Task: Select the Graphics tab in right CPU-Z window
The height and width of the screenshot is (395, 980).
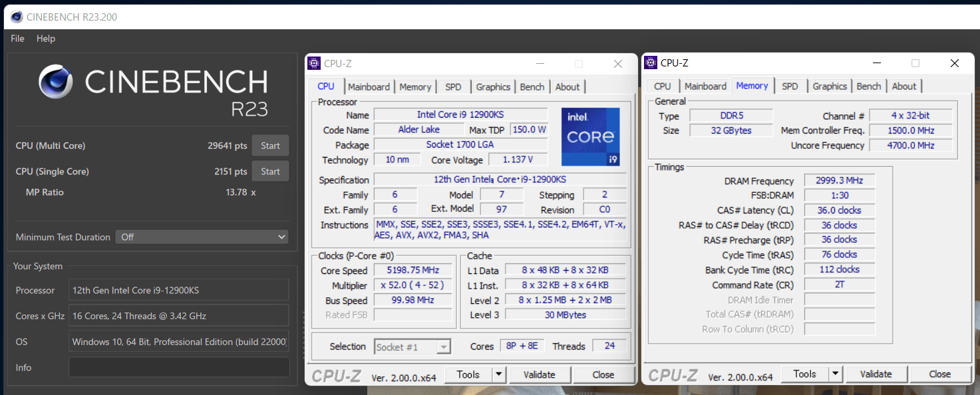Action: point(830,86)
